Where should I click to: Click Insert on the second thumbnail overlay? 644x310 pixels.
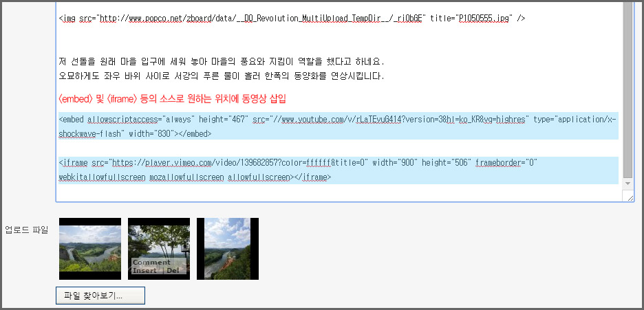pyautogui.click(x=144, y=270)
